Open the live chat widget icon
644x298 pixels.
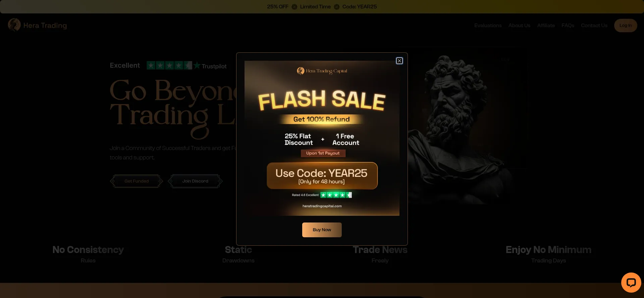[x=631, y=283]
